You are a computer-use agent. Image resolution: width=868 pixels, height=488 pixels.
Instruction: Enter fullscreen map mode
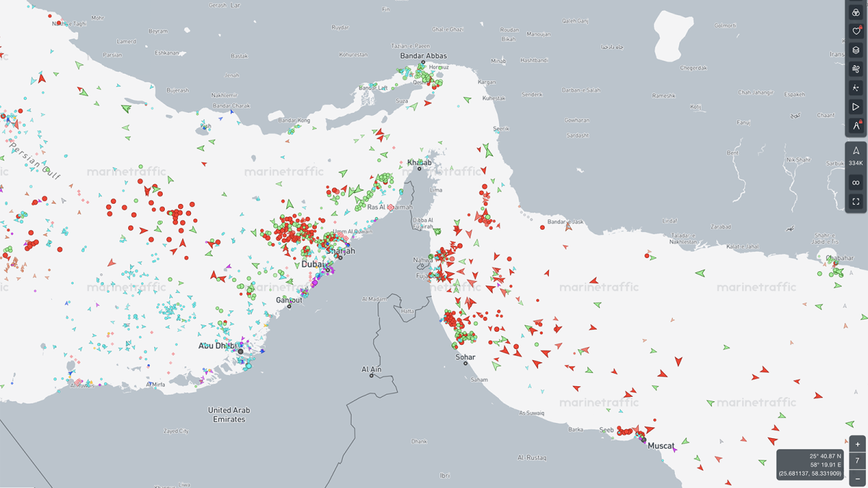pos(856,202)
